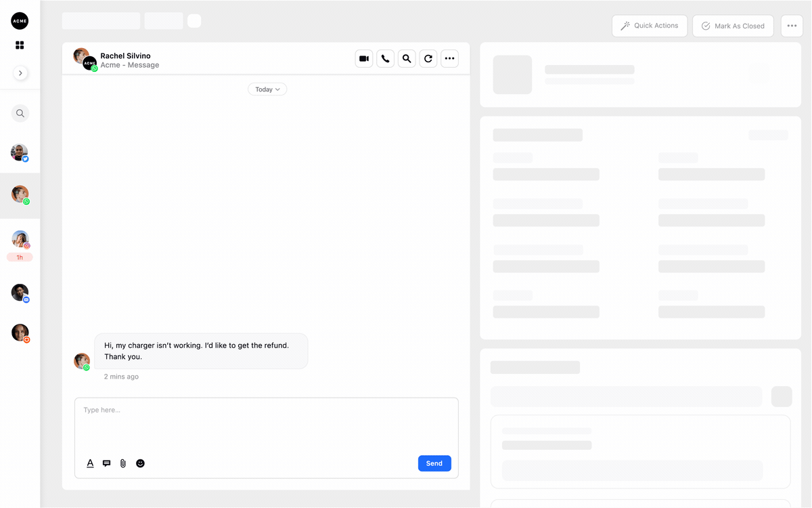Open the chat header more options menu
Viewport: 812px width, 508px height.
[x=449, y=59]
